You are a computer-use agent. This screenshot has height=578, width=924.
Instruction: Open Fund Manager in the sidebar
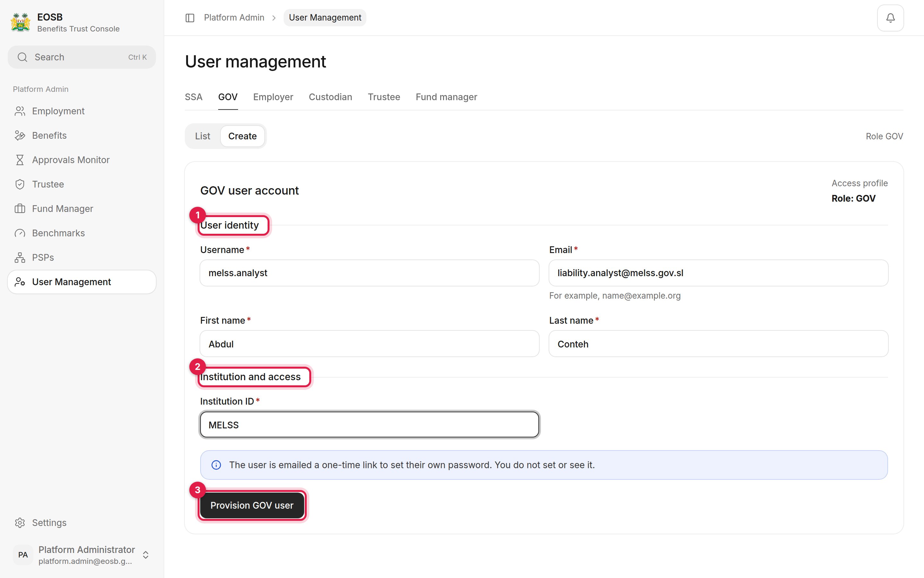(x=82, y=209)
